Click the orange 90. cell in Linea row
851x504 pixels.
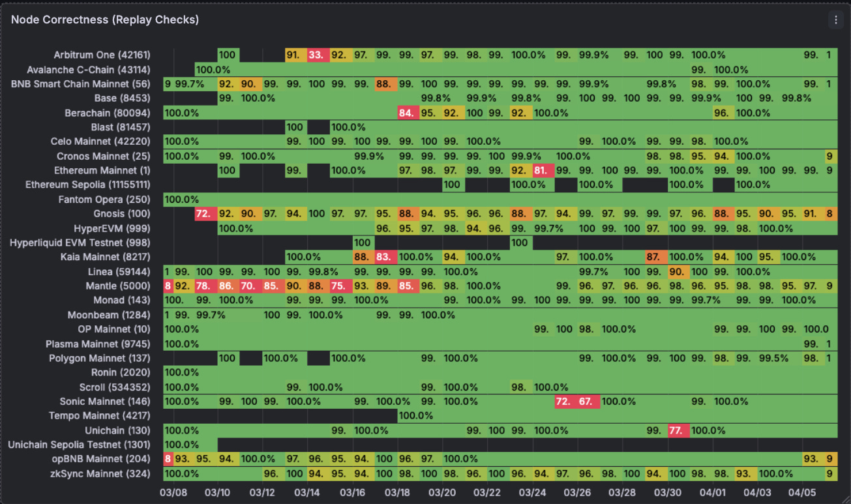click(679, 271)
